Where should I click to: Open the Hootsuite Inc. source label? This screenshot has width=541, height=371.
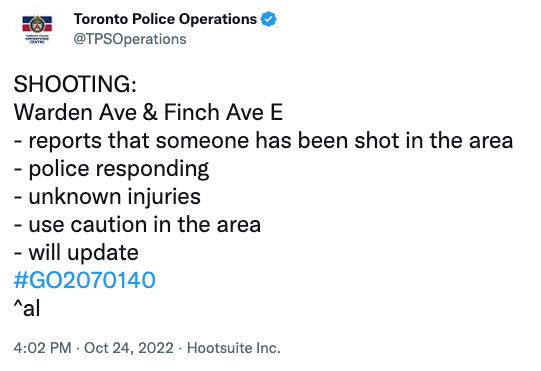coord(234,348)
